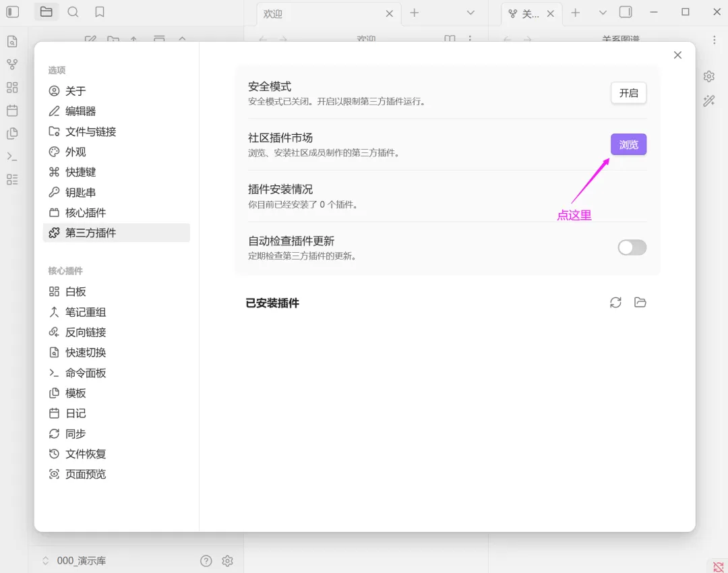Toggle 自动检查插件更新 switch

coord(632,247)
